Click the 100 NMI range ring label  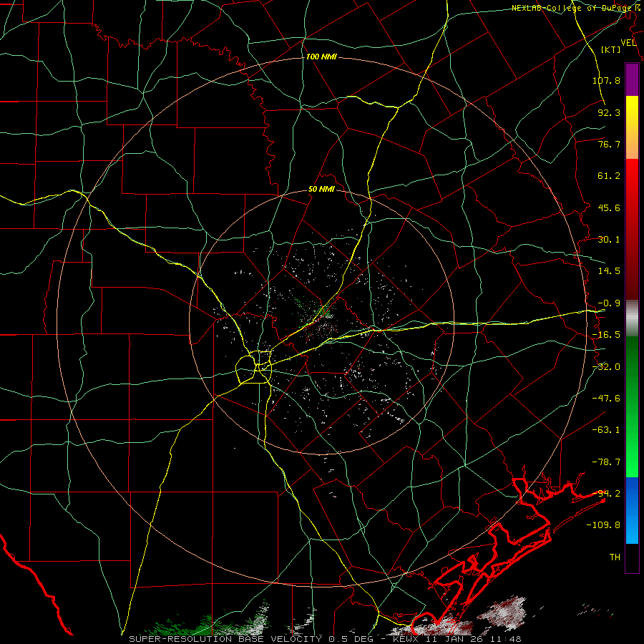[x=321, y=57]
